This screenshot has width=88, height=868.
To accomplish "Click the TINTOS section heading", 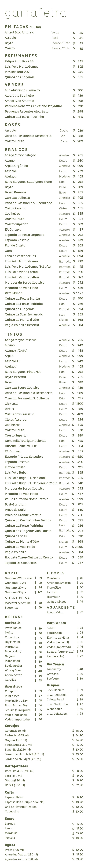I will pos(14,334).
